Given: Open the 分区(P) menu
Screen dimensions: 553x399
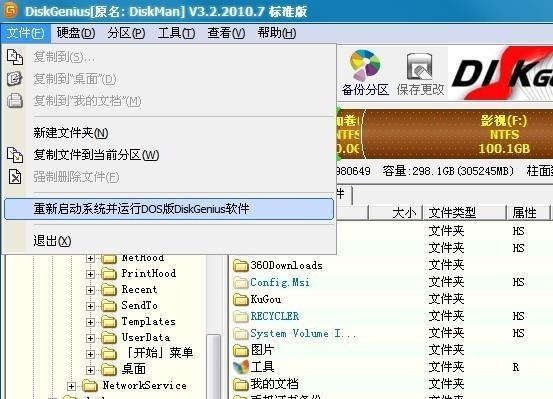Looking at the screenshot, I should (x=126, y=34).
